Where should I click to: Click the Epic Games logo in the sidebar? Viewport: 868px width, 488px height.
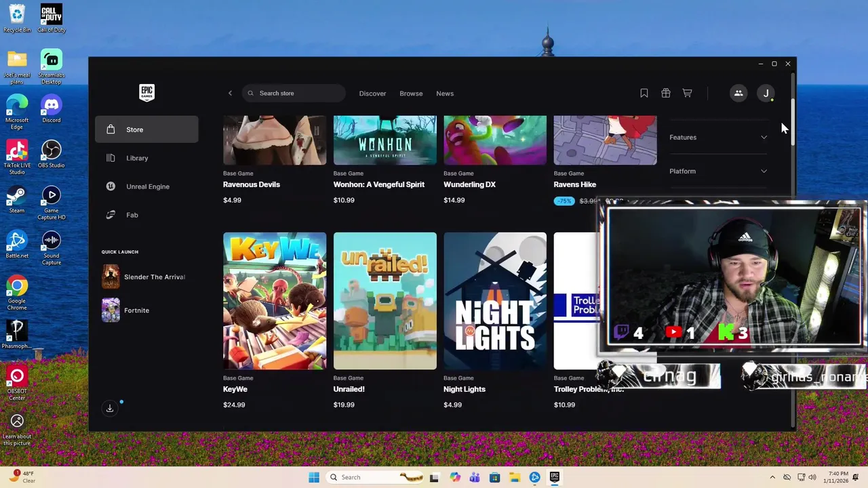tap(146, 93)
